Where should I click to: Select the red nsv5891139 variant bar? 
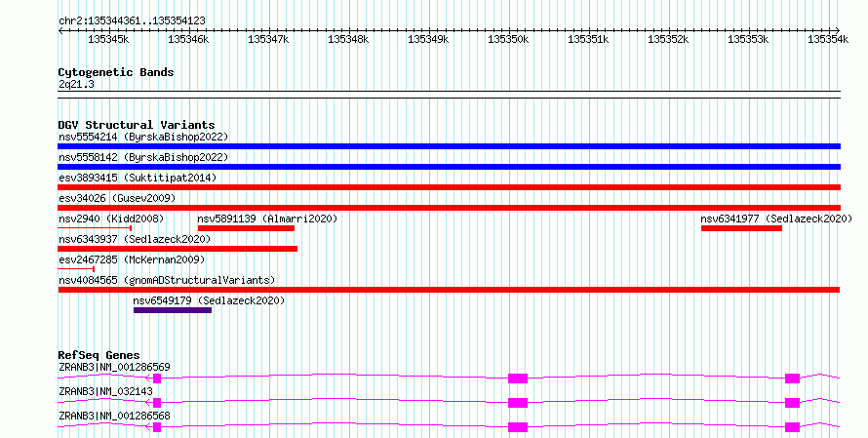pyautogui.click(x=246, y=228)
